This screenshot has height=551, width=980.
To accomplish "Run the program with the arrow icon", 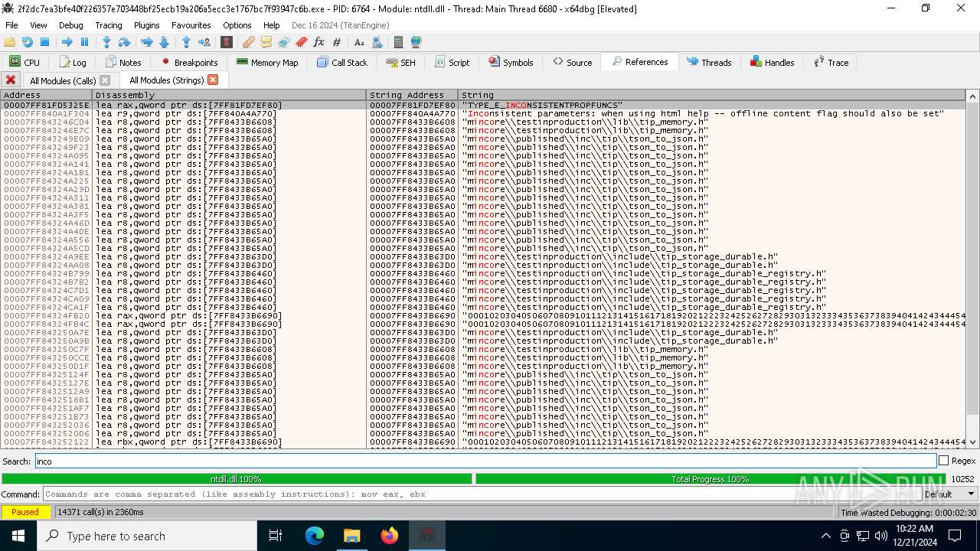I will click(x=67, y=42).
